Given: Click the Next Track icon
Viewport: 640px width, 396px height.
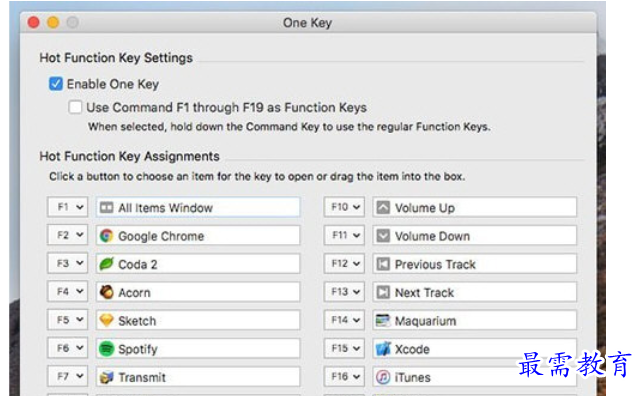Looking at the screenshot, I should click(x=383, y=292).
